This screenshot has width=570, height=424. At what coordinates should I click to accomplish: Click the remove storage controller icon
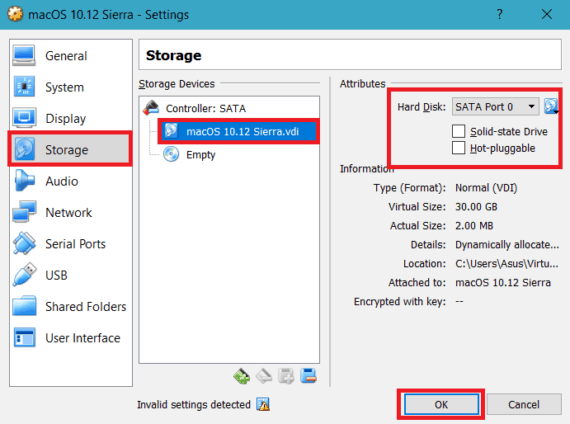264,376
